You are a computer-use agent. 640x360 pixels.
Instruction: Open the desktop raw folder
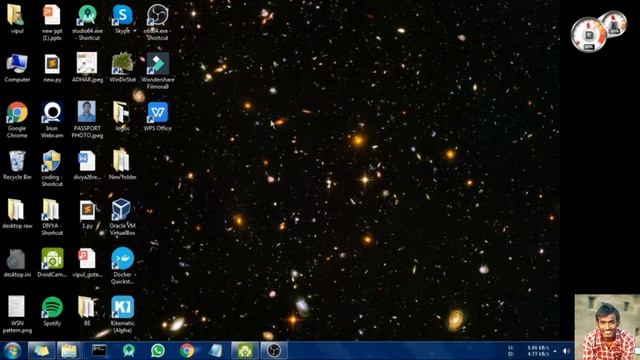click(x=16, y=210)
